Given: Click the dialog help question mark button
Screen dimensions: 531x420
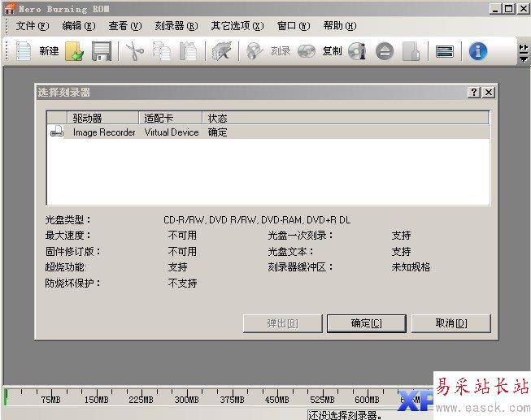Looking at the screenshot, I should pyautogui.click(x=474, y=92).
